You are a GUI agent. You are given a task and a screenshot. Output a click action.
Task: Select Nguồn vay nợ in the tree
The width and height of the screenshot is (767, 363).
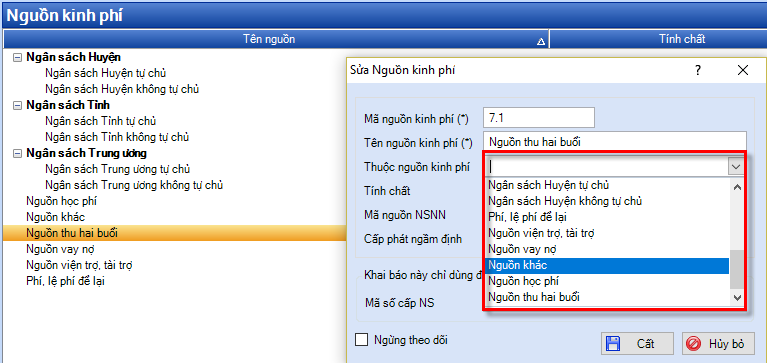coord(53,249)
